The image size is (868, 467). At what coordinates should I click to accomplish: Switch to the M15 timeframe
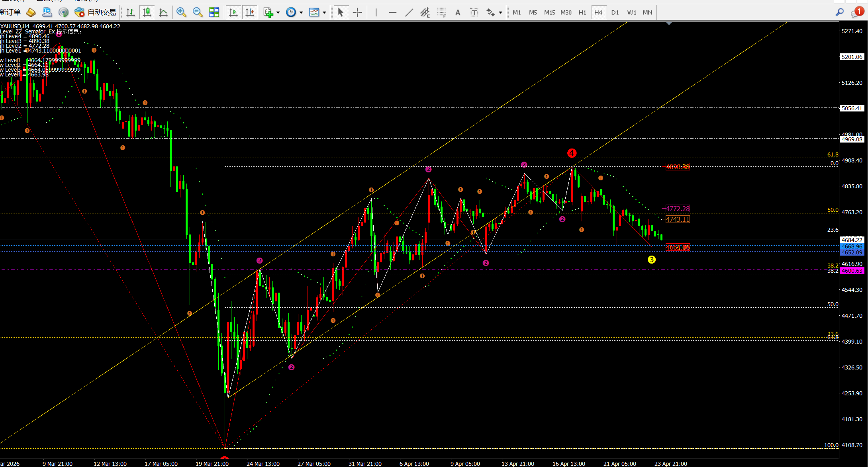[549, 12]
